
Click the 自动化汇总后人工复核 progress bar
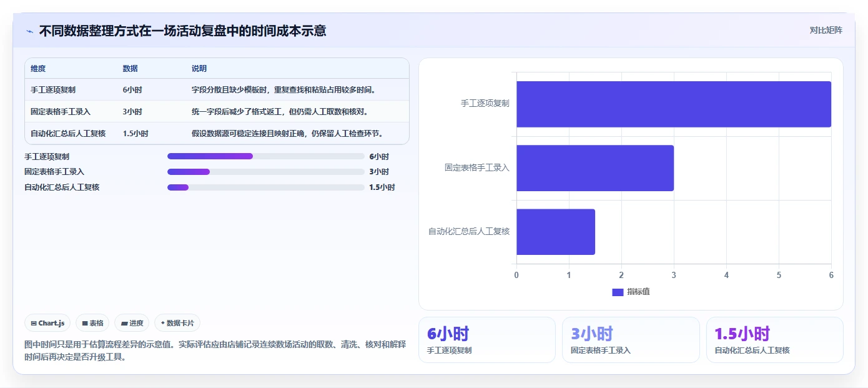(266, 187)
